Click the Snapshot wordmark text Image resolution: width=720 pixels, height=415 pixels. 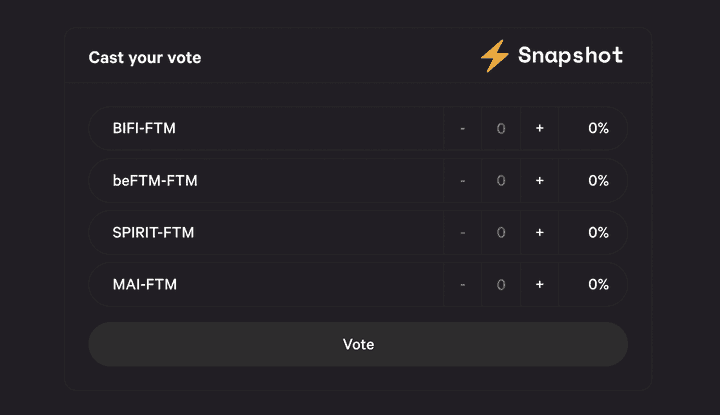tap(570, 56)
